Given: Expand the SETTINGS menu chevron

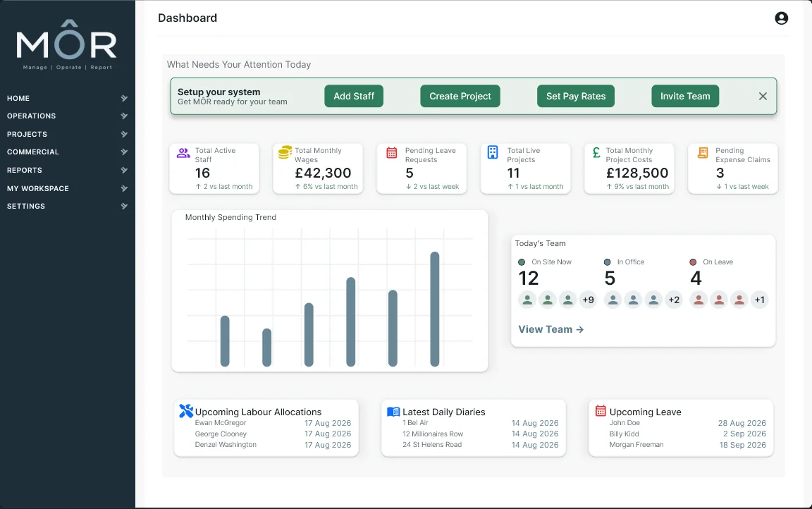Looking at the screenshot, I should point(124,206).
